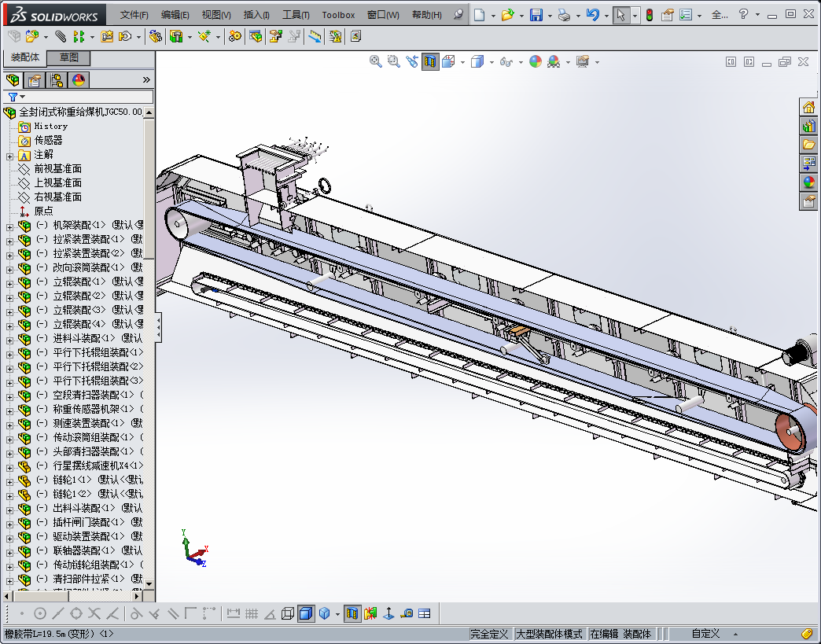Select 前视基准面 in the feature tree
The height and width of the screenshot is (644, 821).
click(57, 169)
